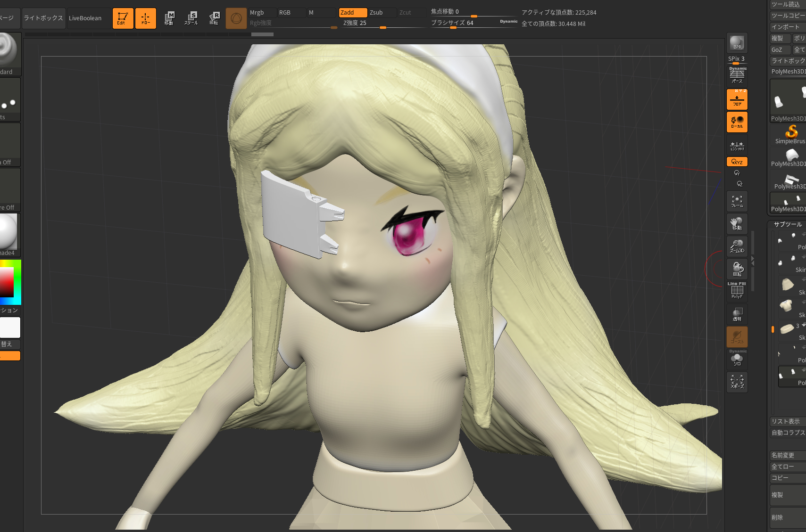Toggle Dynamic perspective (パース) view
The width and height of the screenshot is (806, 532).
coord(737,75)
